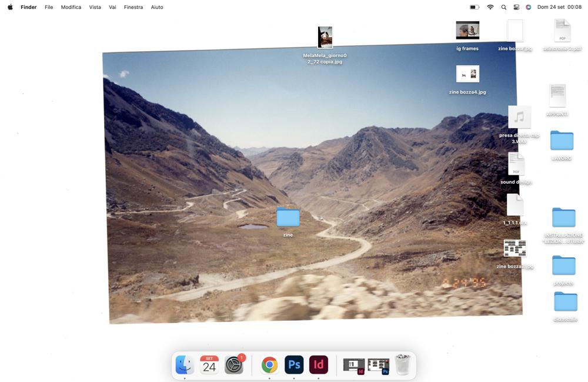
Task: Click the date and time in menu bar
Action: pyautogui.click(x=559, y=7)
